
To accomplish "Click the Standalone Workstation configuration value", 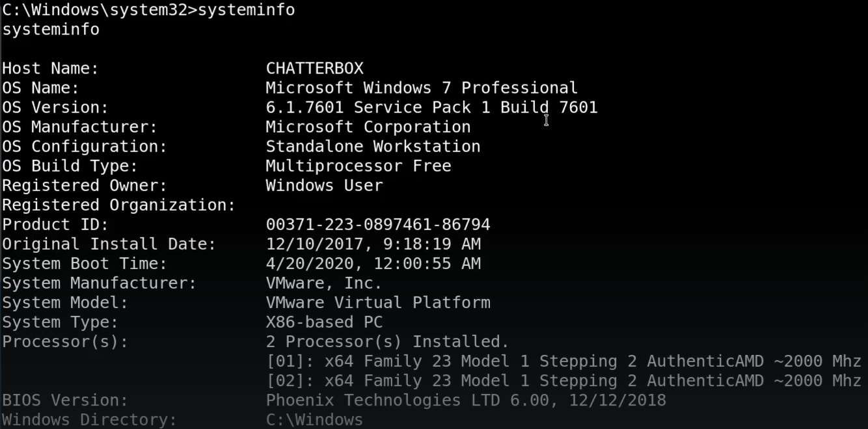I will coord(373,146).
